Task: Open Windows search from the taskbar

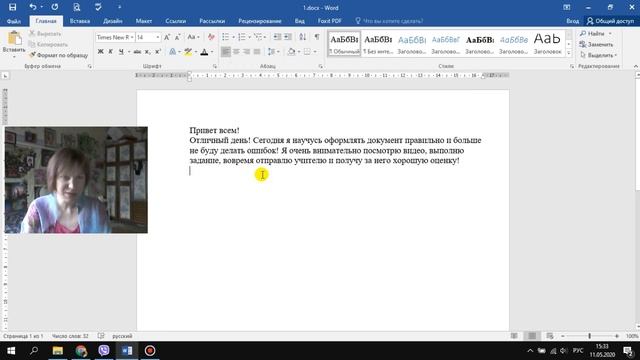Action: coord(34,351)
